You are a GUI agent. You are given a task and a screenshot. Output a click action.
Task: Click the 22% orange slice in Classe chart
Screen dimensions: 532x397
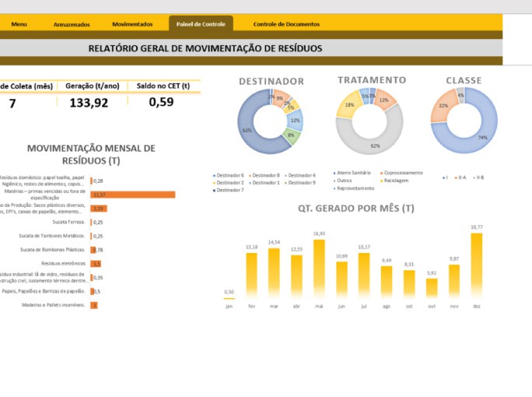440,109
